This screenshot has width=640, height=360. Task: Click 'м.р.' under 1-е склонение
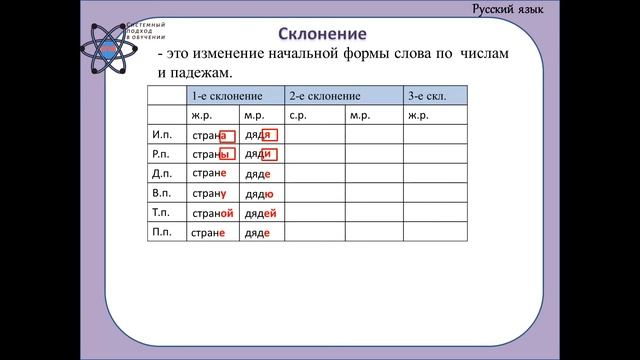tap(254, 116)
